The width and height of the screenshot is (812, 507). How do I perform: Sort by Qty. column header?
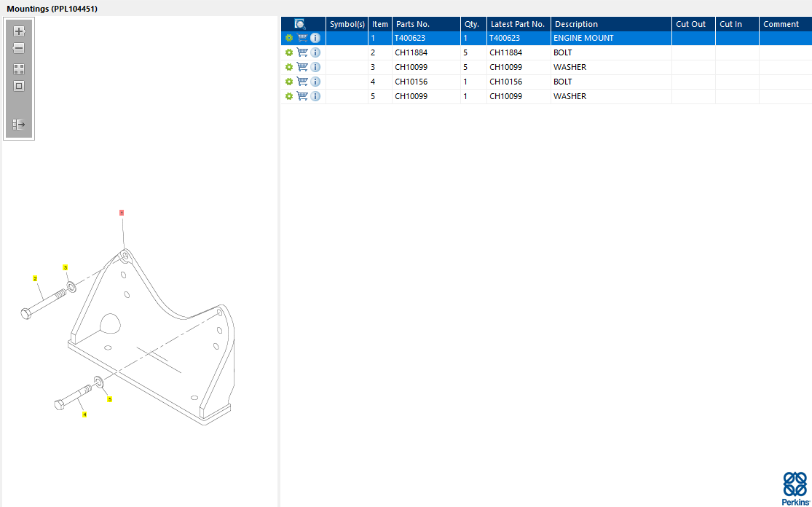point(473,24)
